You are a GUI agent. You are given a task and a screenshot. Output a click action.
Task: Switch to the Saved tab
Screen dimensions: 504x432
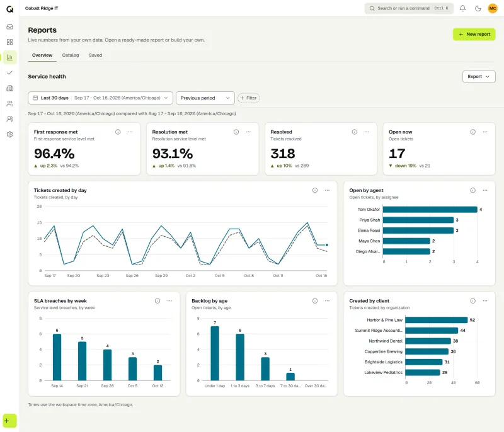(96, 55)
